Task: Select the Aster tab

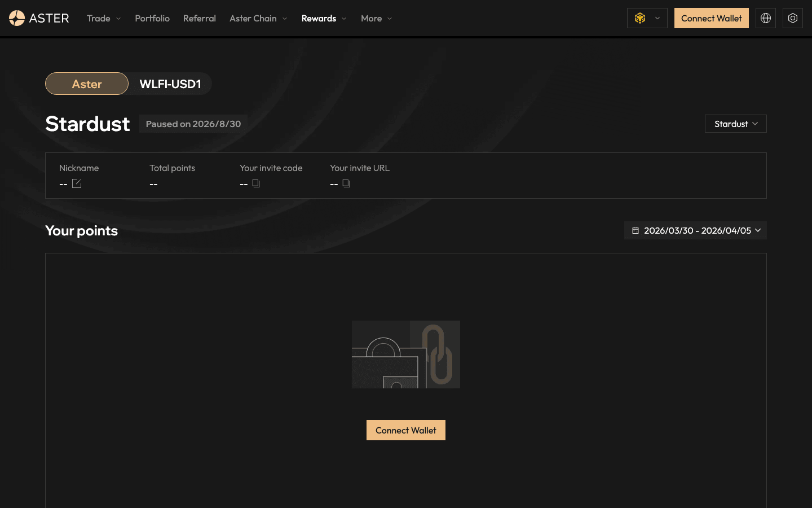Action: tap(87, 84)
